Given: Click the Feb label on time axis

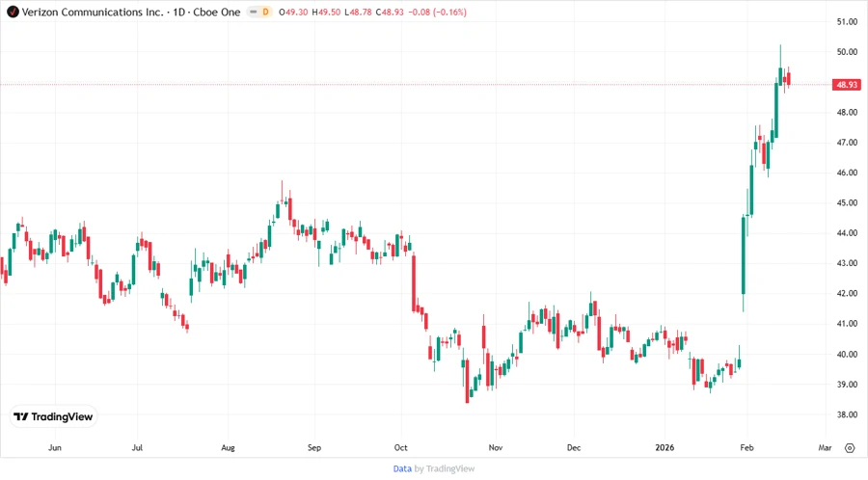Looking at the screenshot, I should (x=746, y=447).
